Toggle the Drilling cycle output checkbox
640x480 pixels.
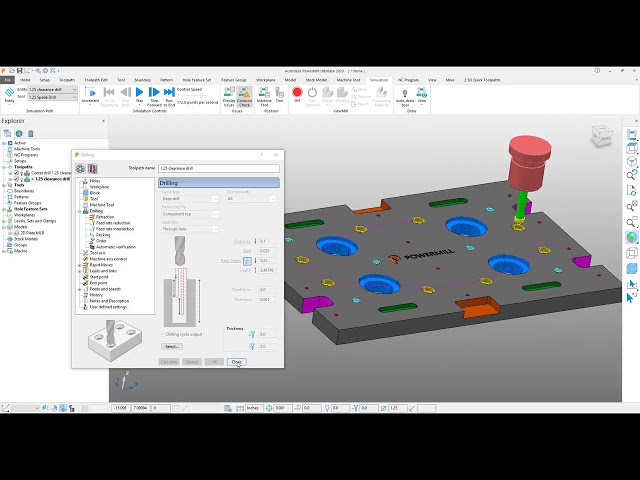coord(163,334)
